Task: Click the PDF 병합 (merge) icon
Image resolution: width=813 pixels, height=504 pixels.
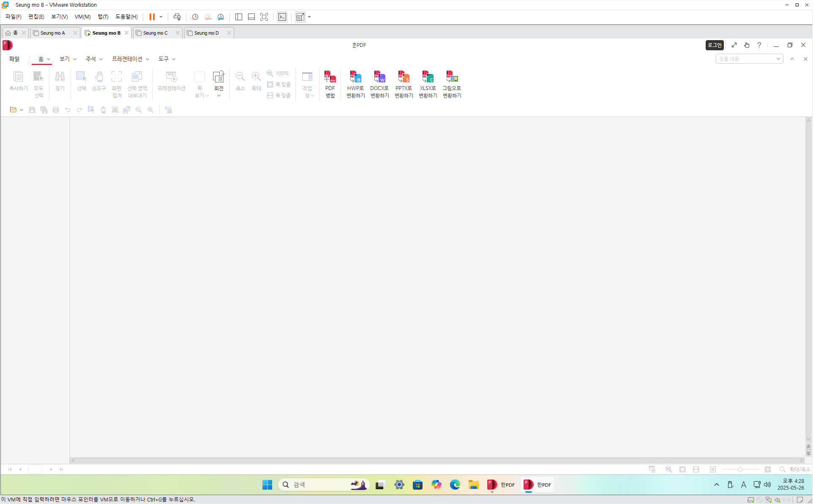Action: click(x=330, y=77)
